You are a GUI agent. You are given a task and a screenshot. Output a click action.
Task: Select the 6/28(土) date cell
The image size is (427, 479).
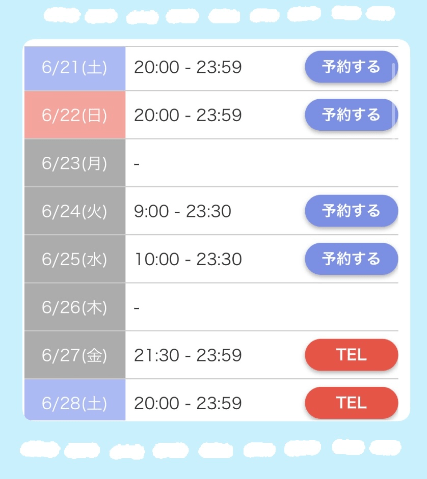(75, 400)
